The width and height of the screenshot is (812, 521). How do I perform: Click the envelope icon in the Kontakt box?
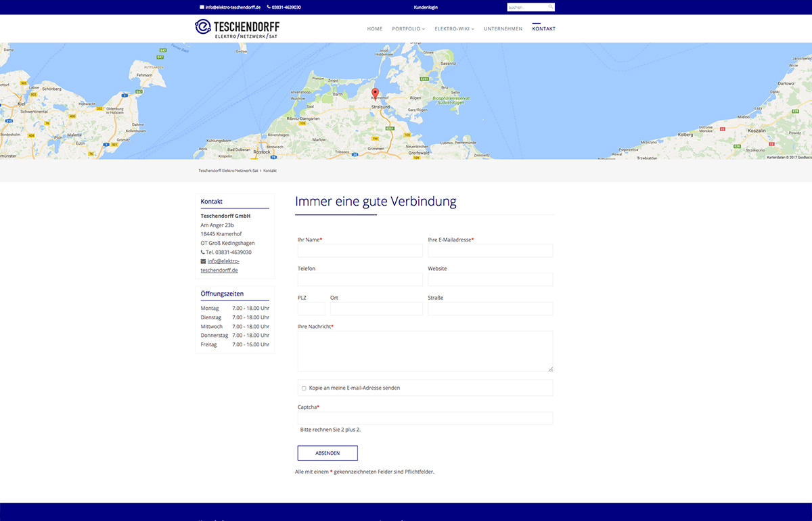[203, 261]
